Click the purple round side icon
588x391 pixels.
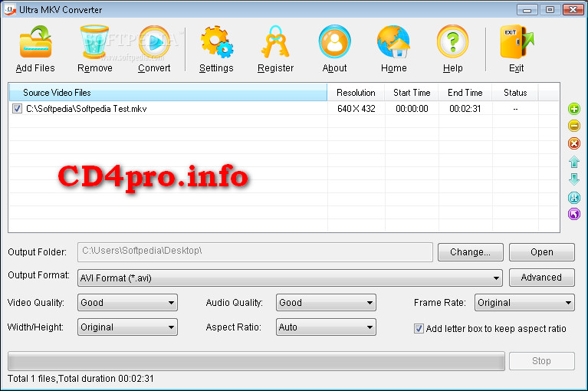(x=573, y=214)
